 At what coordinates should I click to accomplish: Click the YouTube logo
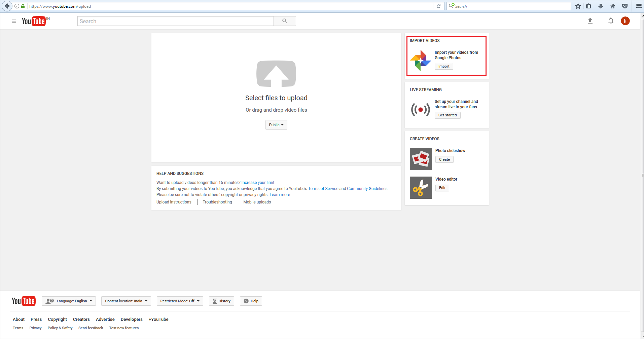[34, 21]
